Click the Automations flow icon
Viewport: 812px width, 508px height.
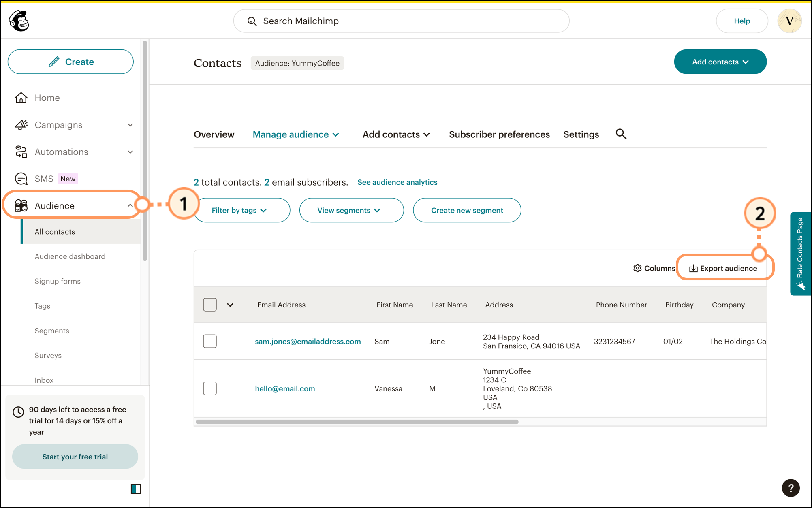[x=21, y=152]
